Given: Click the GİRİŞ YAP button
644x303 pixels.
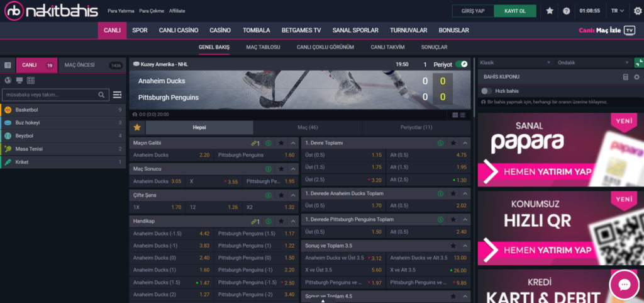Looking at the screenshot, I should click(x=473, y=11).
